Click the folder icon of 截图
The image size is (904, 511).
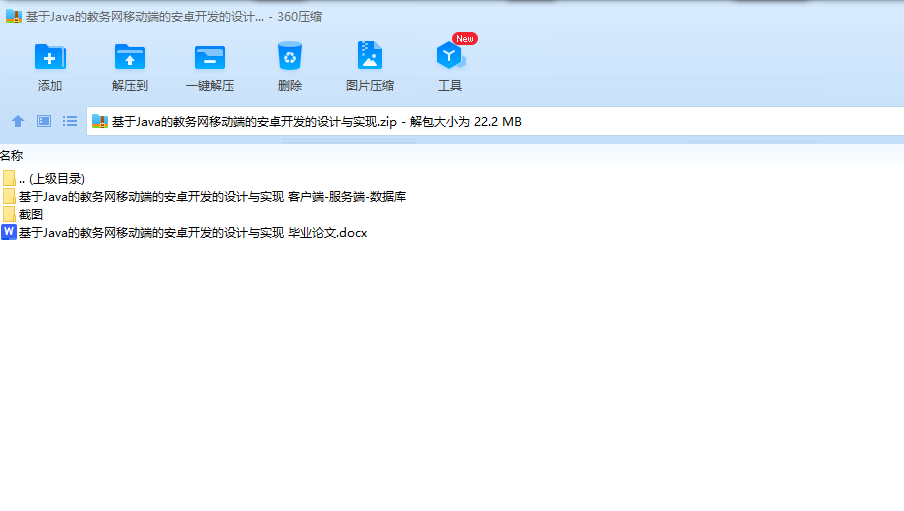point(9,215)
